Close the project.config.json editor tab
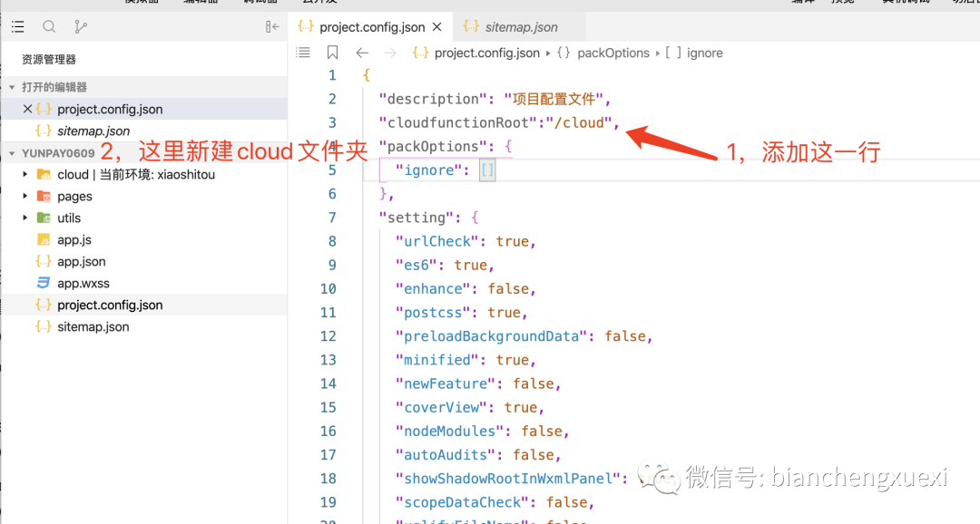 point(436,27)
